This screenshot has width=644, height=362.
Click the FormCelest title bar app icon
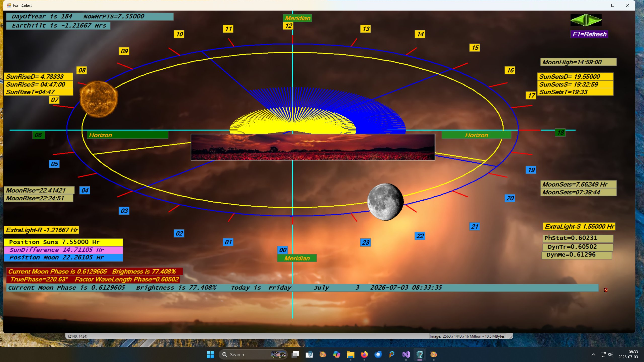coord(9,5)
